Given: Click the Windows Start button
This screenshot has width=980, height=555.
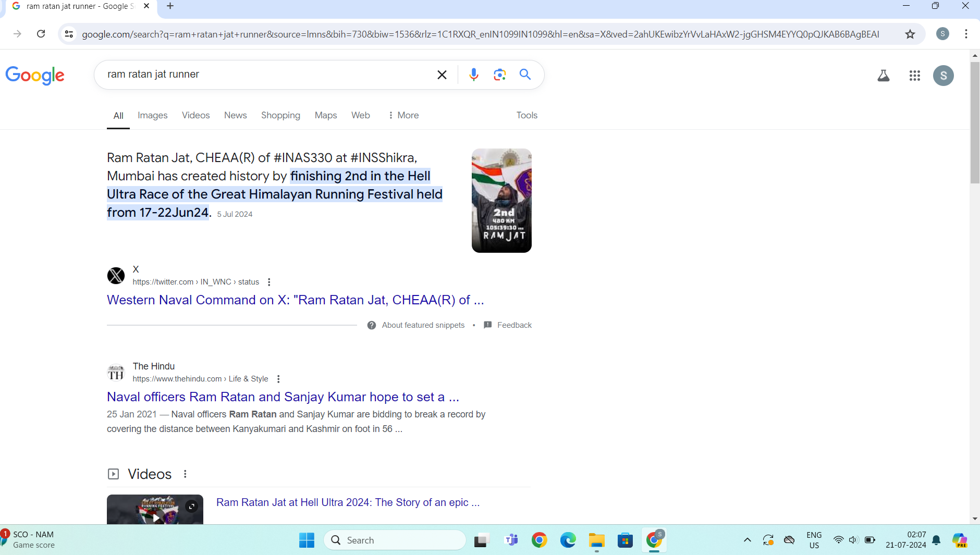Looking at the screenshot, I should 307,540.
